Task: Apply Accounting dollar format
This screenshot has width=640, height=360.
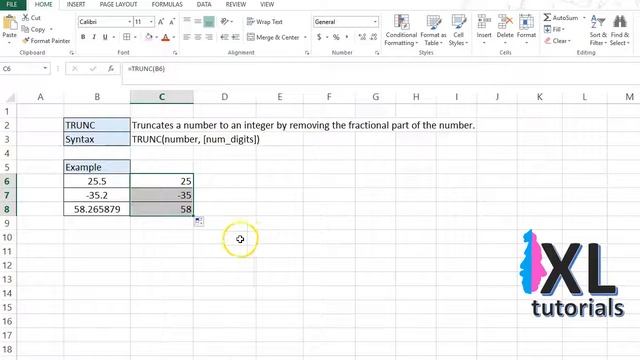Action: pos(319,37)
